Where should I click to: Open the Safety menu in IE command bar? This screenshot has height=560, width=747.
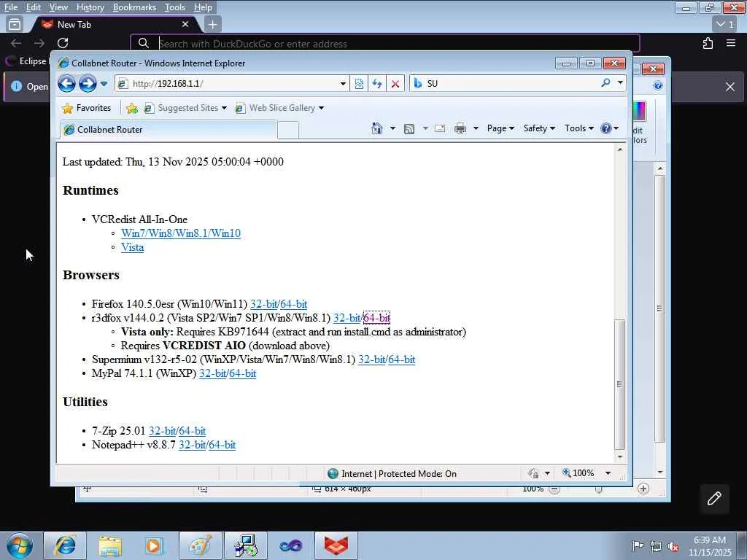click(539, 128)
